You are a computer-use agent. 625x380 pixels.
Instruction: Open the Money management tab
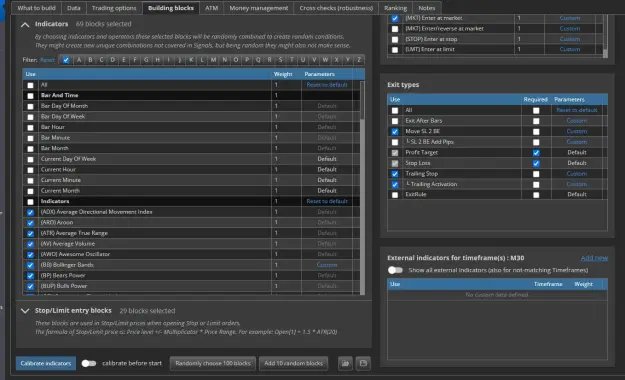click(259, 8)
